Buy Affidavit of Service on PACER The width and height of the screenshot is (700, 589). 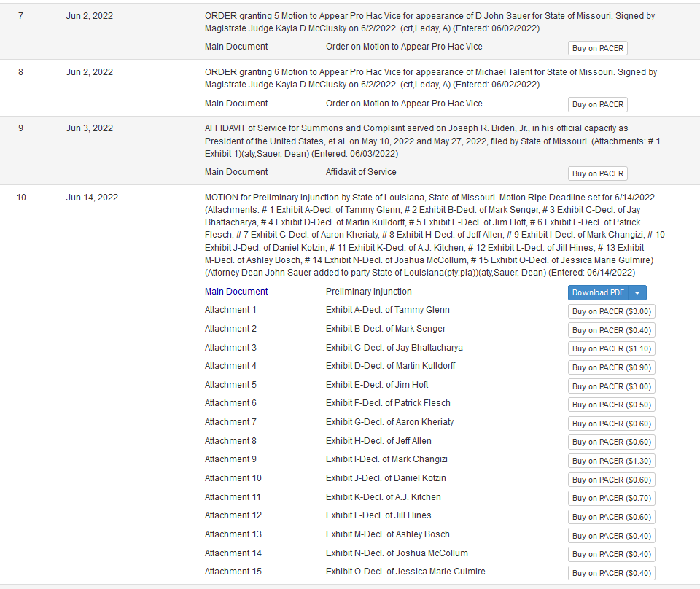click(x=598, y=173)
